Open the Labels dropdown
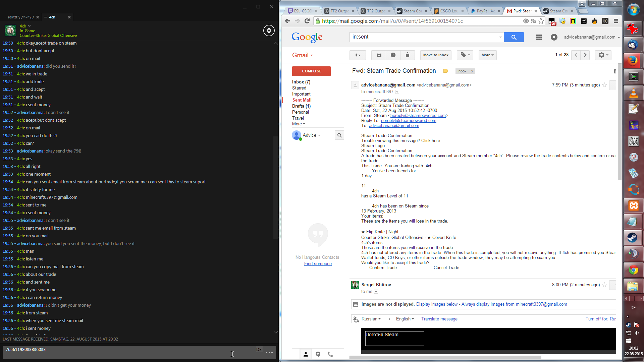This screenshot has height=362, width=644. click(465, 55)
